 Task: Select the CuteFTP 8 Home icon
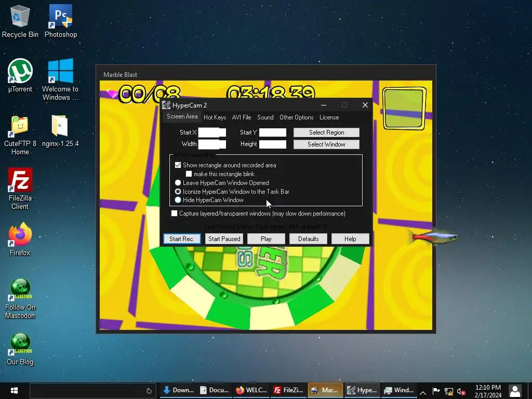20,135
